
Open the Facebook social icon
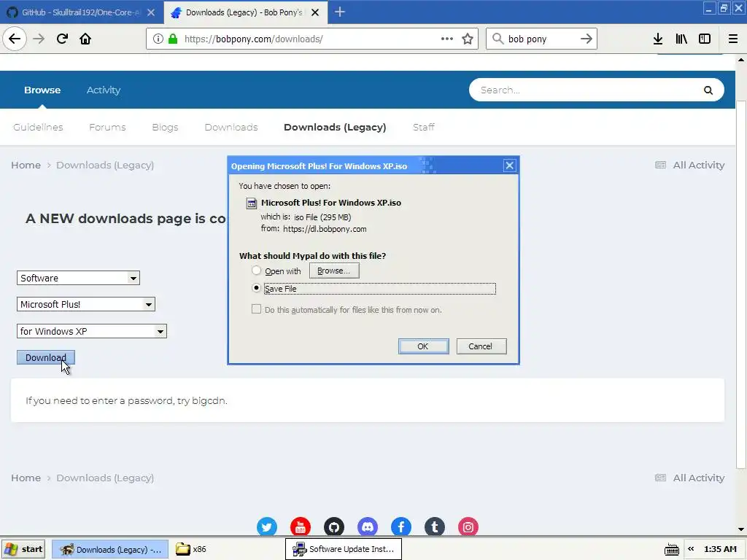[x=401, y=527]
